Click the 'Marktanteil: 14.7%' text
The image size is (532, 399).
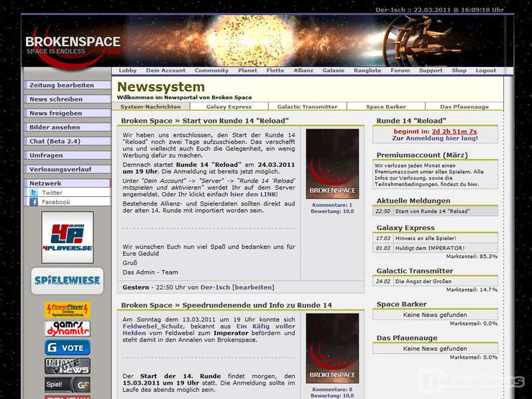click(472, 290)
